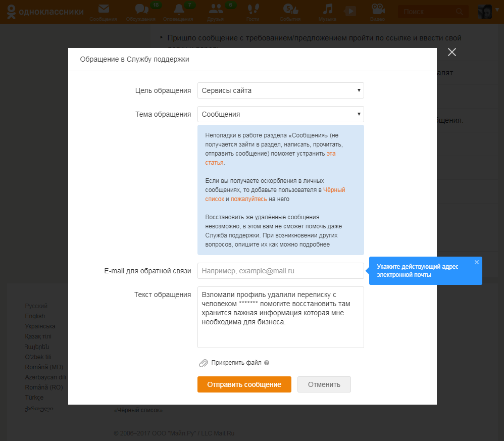Screen dimensions: 504x441
Task: Open the Обсуждения chat bubbles icon
Action: [141, 9]
